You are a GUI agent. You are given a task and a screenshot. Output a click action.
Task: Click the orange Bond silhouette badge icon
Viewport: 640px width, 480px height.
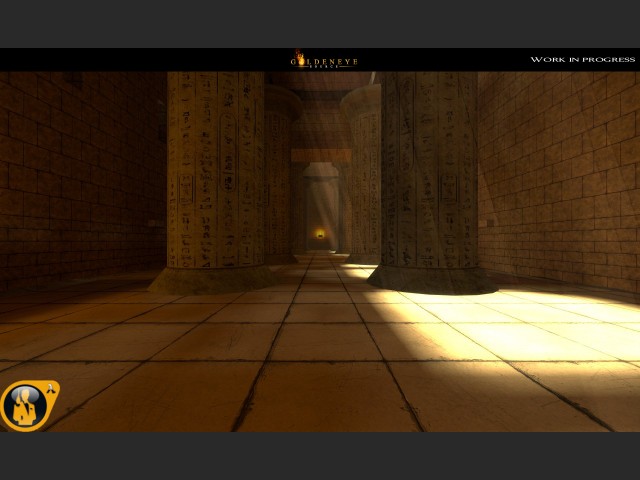pos(29,405)
